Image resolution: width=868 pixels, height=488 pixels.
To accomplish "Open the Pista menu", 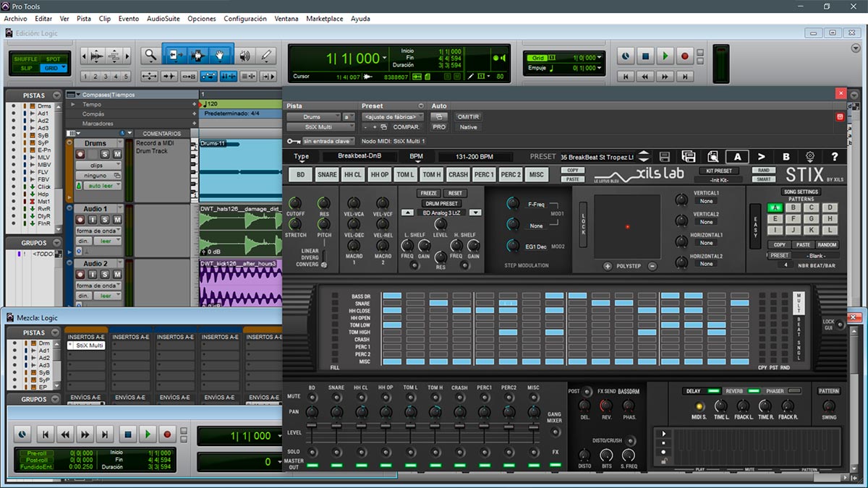I will pyautogui.click(x=84, y=19).
